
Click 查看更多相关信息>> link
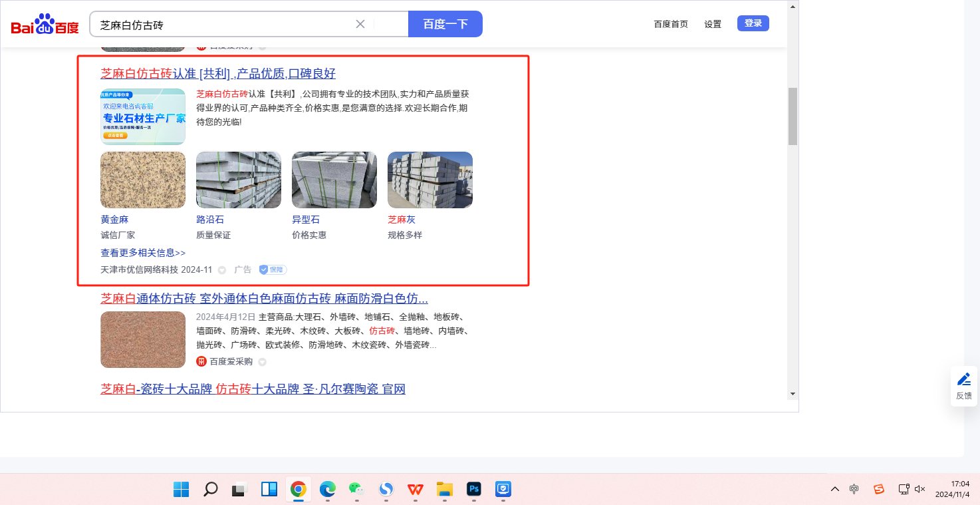[143, 253]
